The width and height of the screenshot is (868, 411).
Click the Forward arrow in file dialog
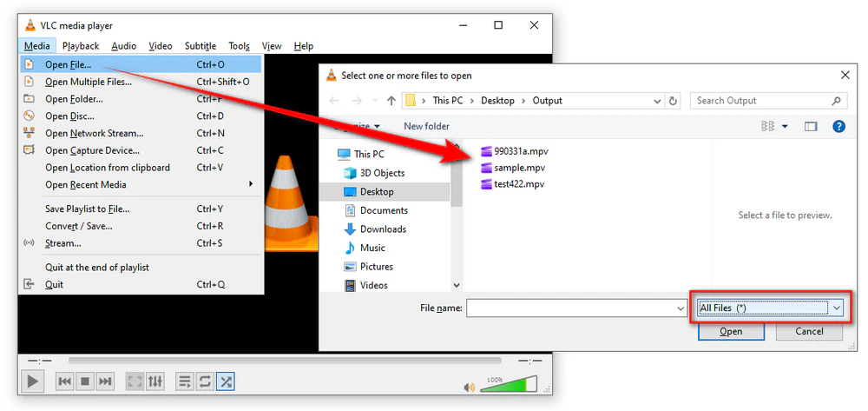pos(357,101)
